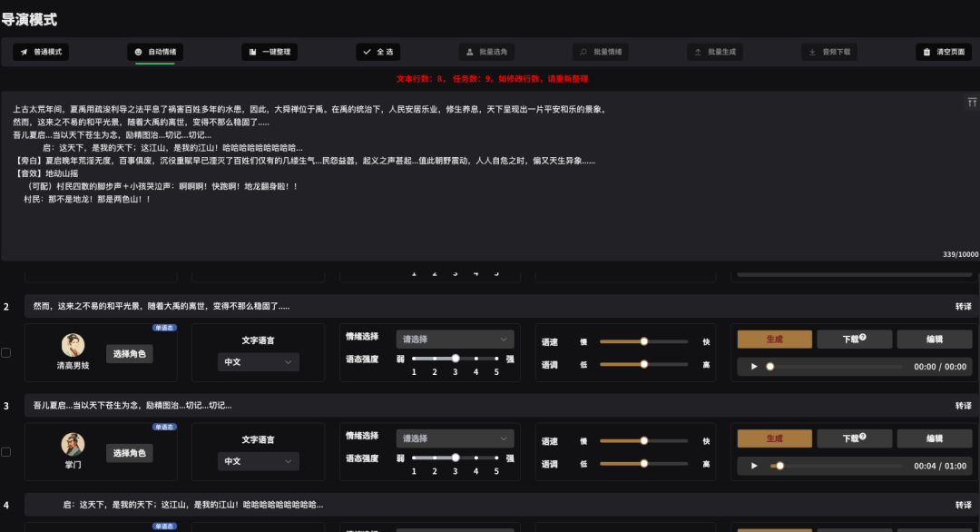Click the scroll-to-top icon in the text area
980x532 pixels.
971,103
